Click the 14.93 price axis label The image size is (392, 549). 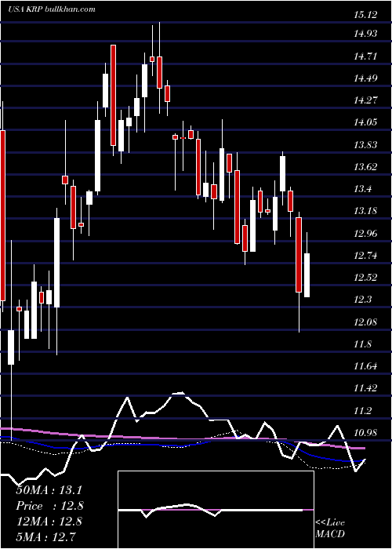point(365,34)
